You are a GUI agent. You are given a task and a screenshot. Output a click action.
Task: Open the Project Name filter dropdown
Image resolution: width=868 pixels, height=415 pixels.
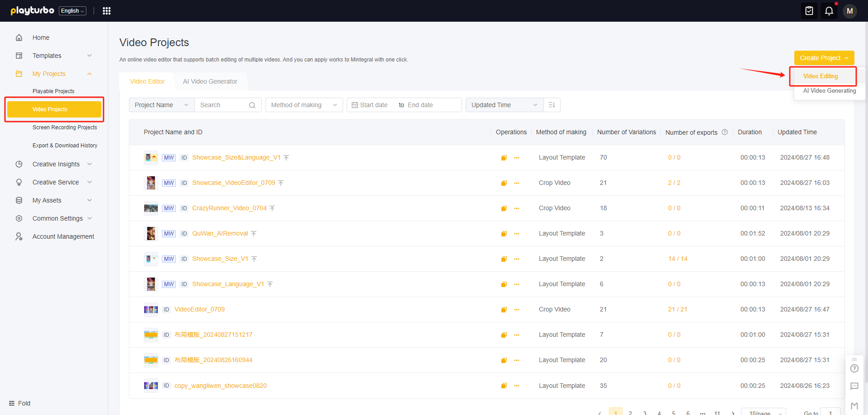click(161, 105)
